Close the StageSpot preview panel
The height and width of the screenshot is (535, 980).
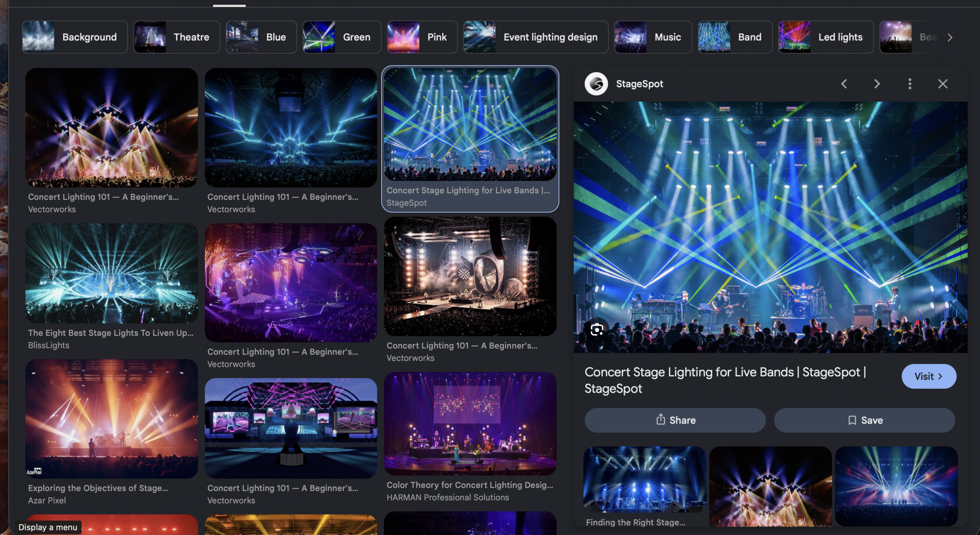click(x=942, y=84)
